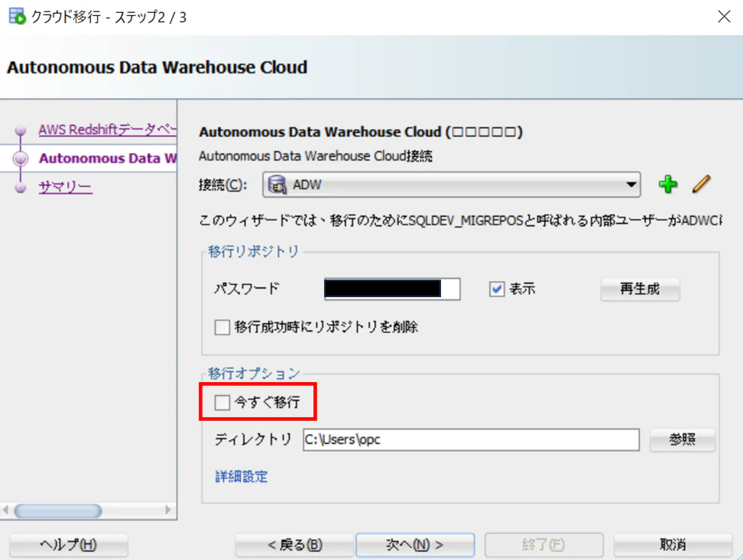This screenshot has height=560, width=743.
Task: Open 詳細設定 advanced settings link
Action: click(x=242, y=477)
